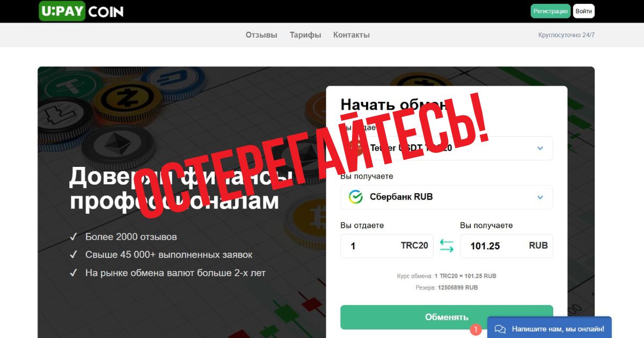Click the Войти button
Image resolution: width=644 pixels, height=338 pixels.
(x=584, y=11)
